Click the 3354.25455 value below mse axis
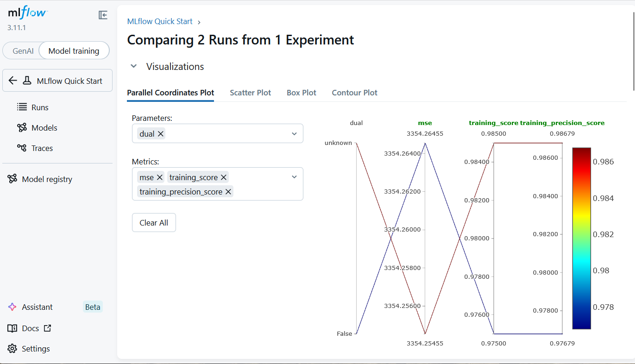 [x=425, y=343]
